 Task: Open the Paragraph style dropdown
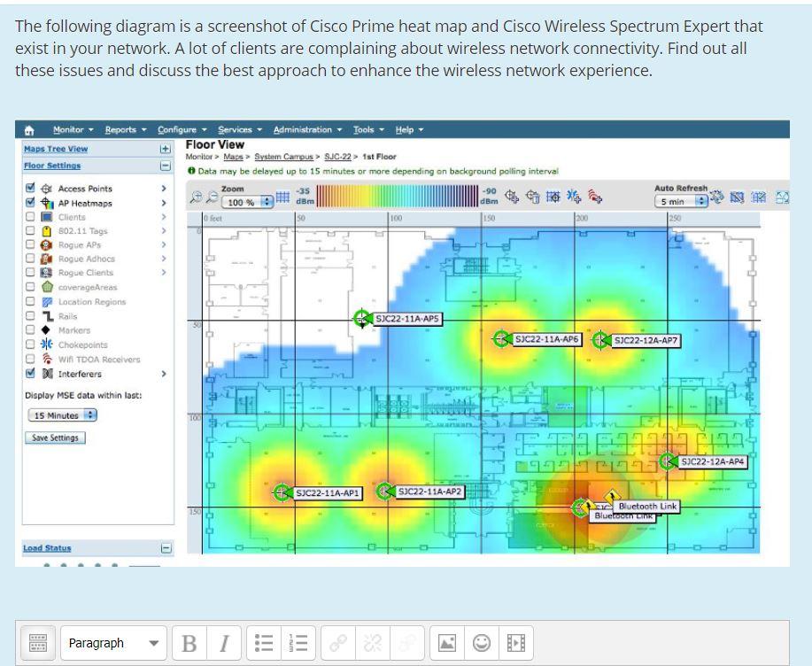click(x=113, y=643)
